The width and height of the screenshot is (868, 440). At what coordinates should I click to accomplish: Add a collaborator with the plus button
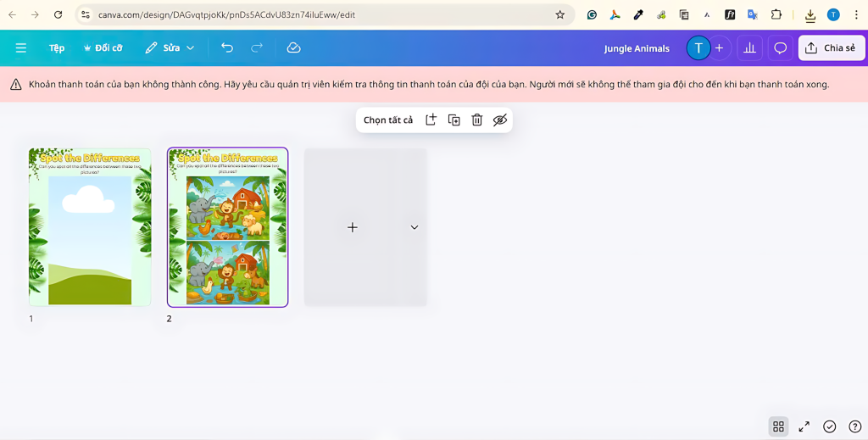tap(719, 48)
